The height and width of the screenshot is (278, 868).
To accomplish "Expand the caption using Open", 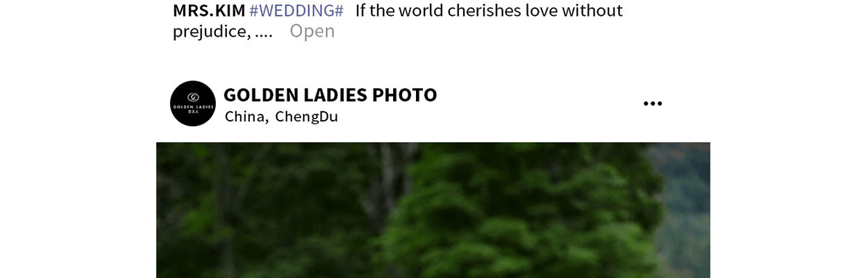I will coord(312,31).
